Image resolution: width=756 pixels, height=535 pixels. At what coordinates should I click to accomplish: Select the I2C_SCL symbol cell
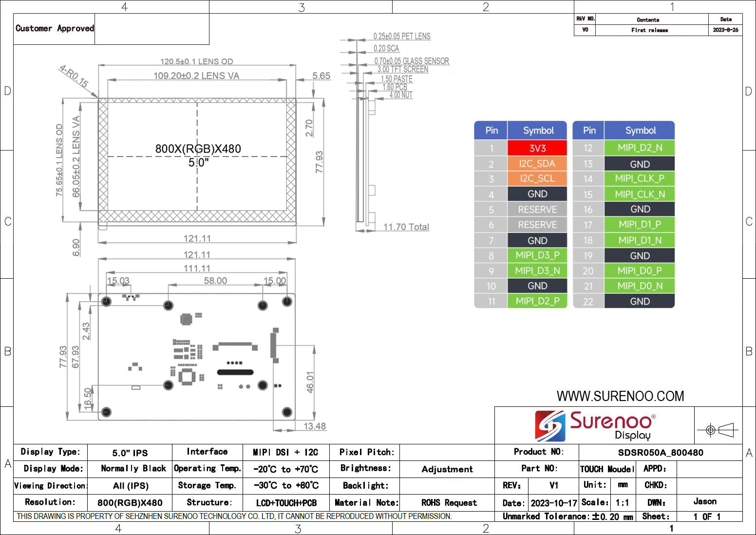[x=537, y=179]
